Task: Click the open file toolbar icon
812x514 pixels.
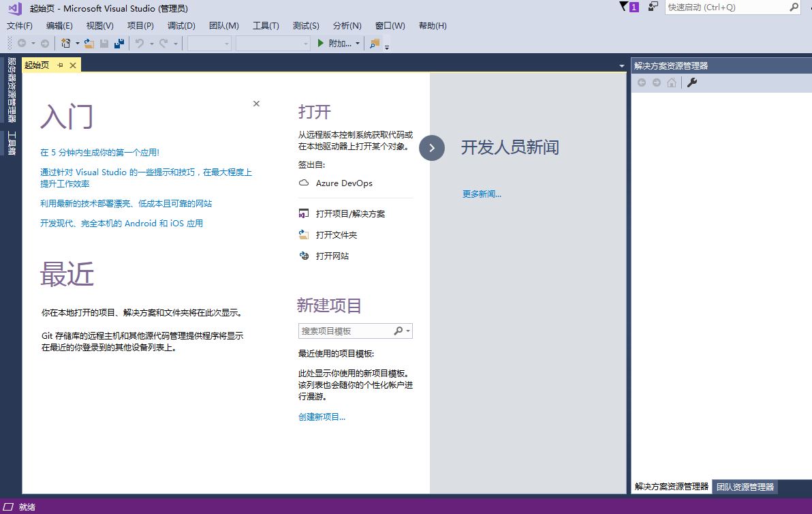Action: tap(89, 44)
